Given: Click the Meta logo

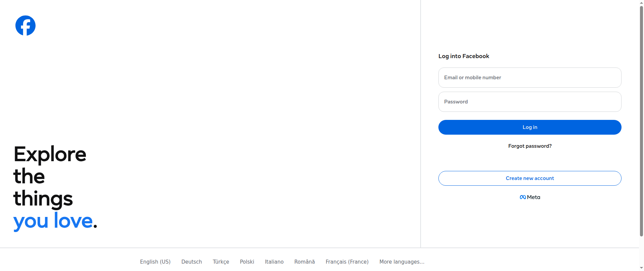Looking at the screenshot, I should (530, 197).
